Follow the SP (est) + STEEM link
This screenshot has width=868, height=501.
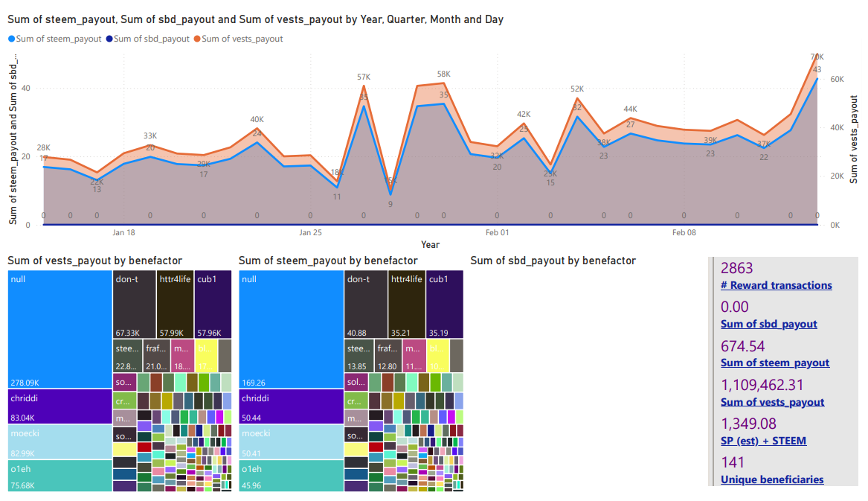click(x=763, y=441)
